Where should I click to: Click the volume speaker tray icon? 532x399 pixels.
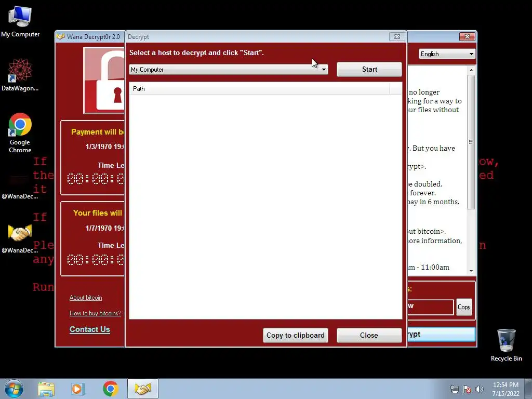tap(479, 389)
